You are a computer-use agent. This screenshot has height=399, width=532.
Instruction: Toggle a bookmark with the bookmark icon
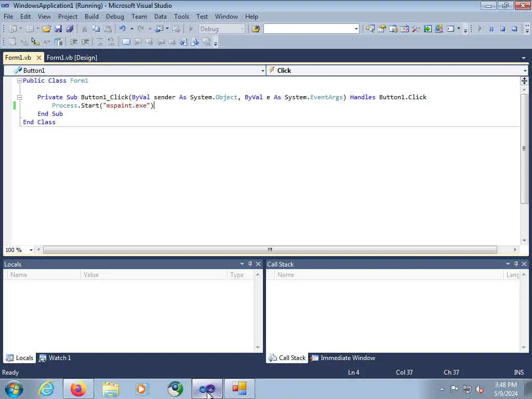pyautogui.click(x=126, y=42)
